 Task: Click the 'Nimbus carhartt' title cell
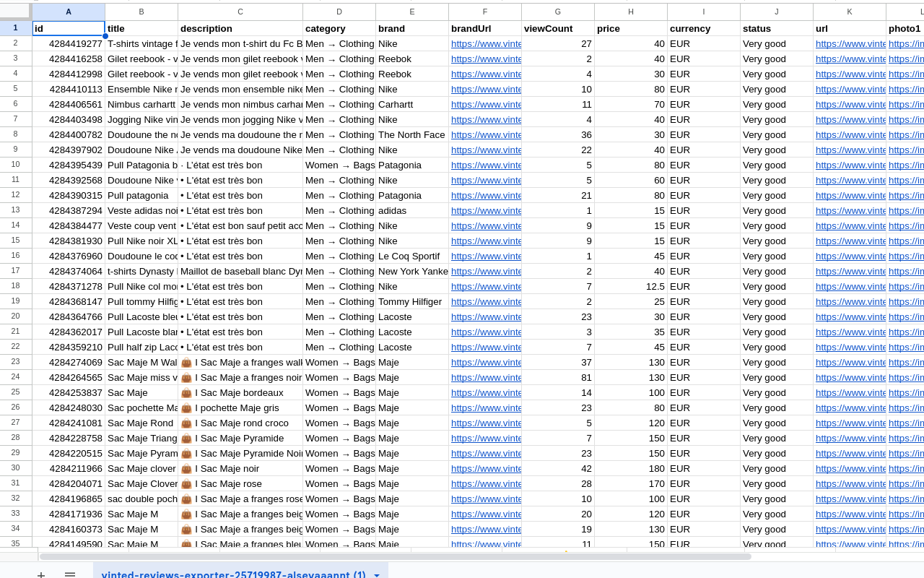coord(141,104)
